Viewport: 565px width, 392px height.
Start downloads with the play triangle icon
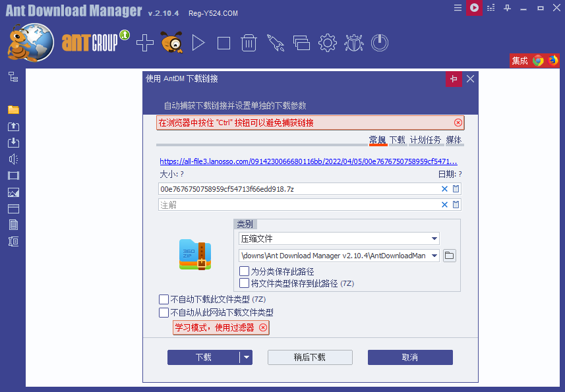(198, 43)
